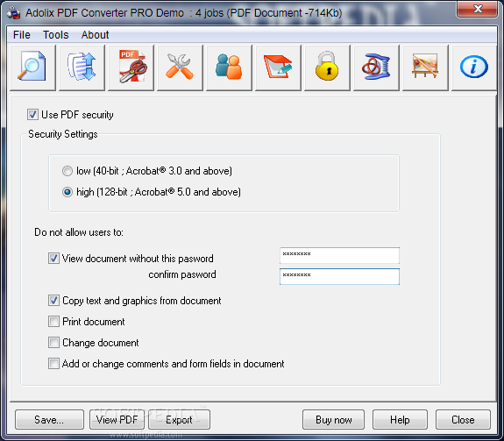Focus the confirm password input field
Screen dimensions: 504x441
(x=339, y=276)
